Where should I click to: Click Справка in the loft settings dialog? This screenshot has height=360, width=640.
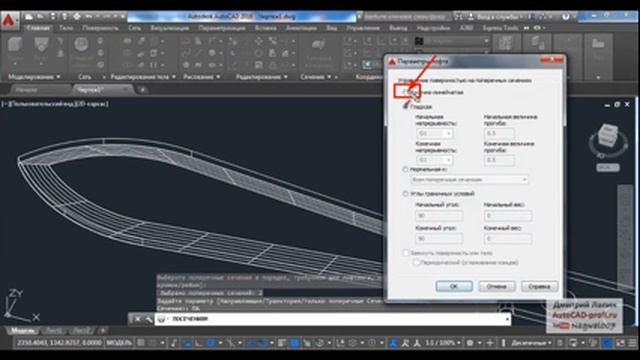[x=539, y=287]
